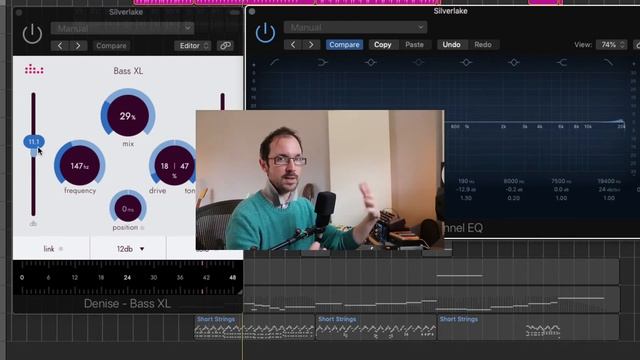Open the View 74% size selector
This screenshot has height=360, width=640.
(x=611, y=44)
